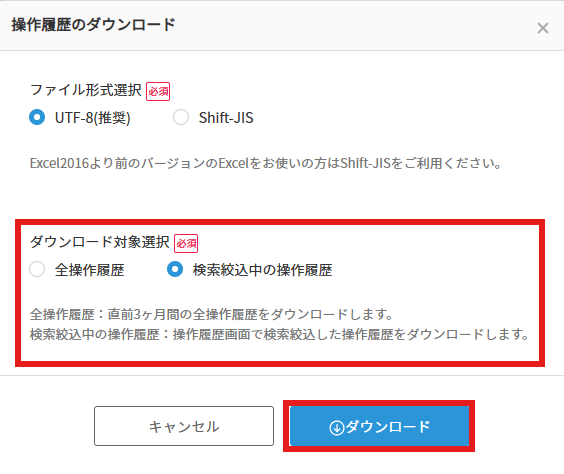
Task: Click the 全操作履歴 option label text
Action: (90, 270)
